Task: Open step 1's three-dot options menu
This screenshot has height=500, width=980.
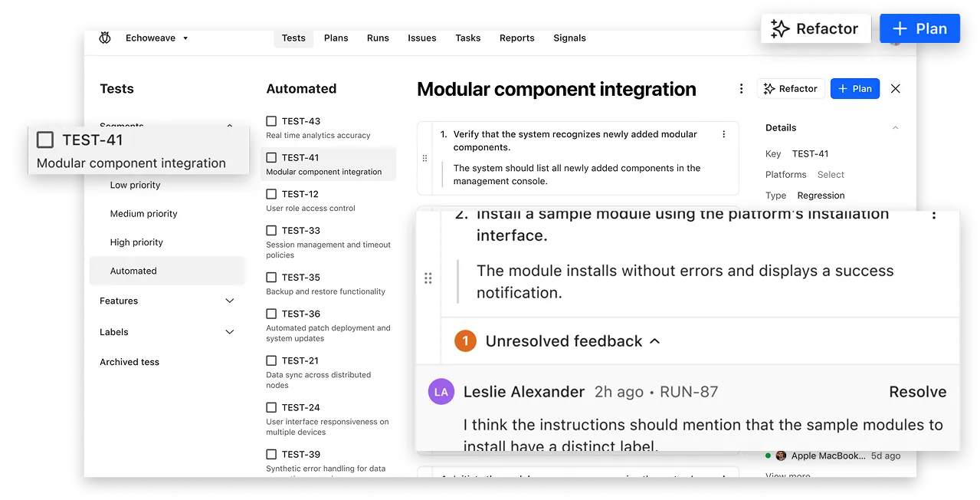Action: point(723,133)
